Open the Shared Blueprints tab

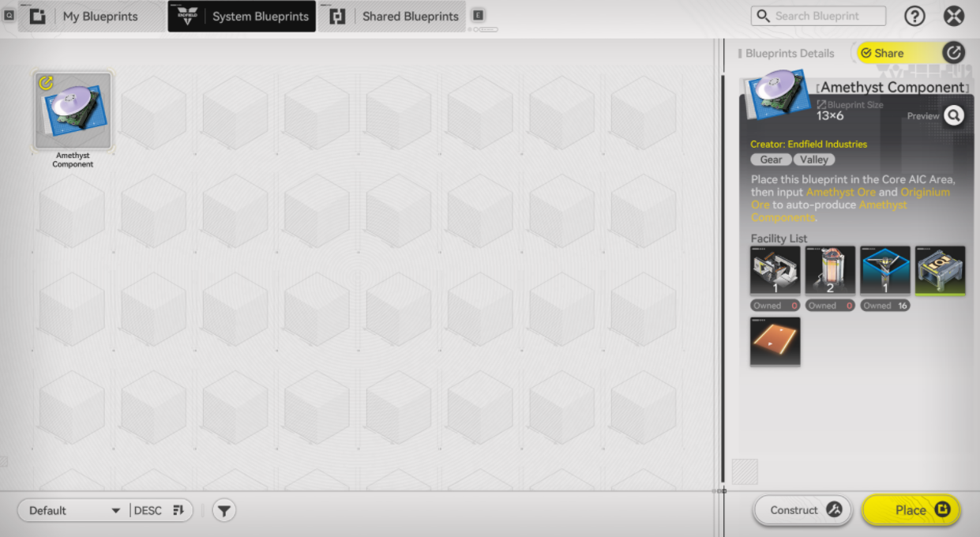[x=392, y=16]
